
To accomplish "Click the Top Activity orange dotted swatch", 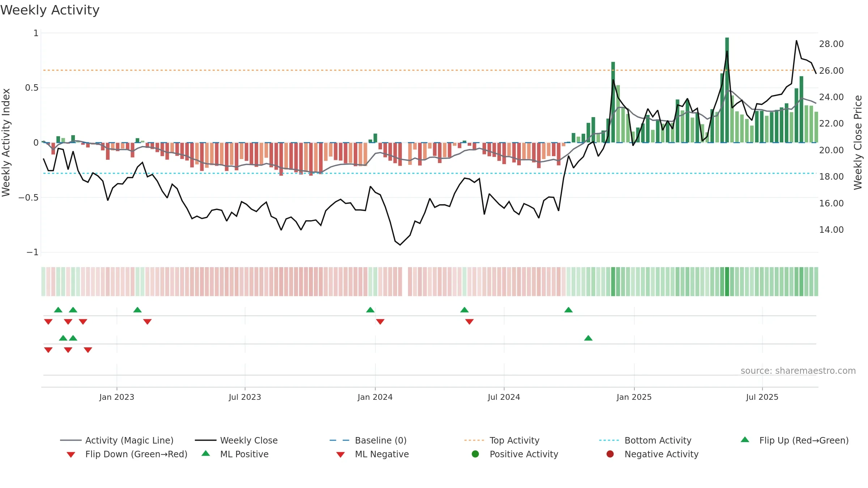I will 474,440.
